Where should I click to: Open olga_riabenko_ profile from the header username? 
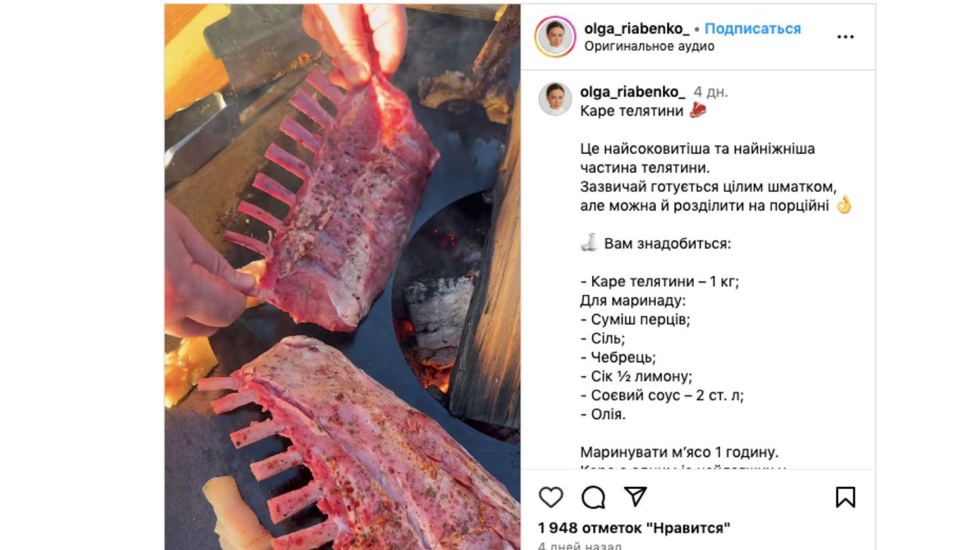637,29
